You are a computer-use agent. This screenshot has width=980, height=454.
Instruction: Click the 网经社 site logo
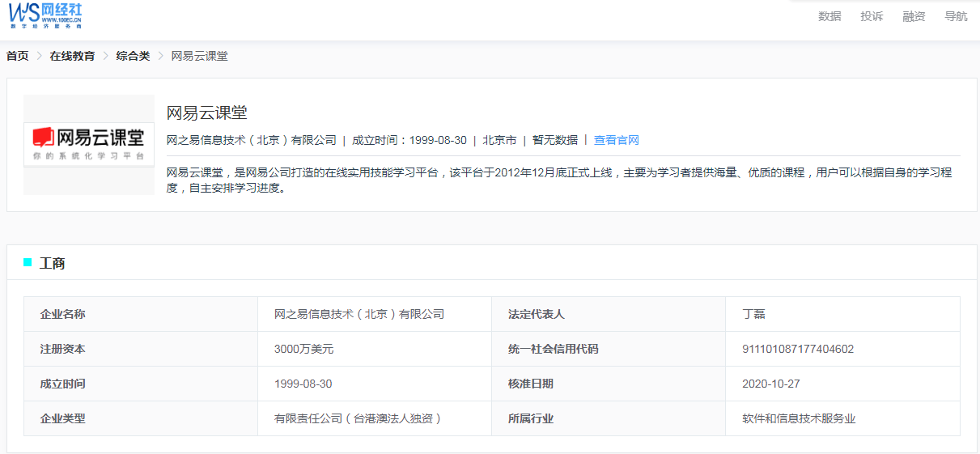[x=45, y=15]
